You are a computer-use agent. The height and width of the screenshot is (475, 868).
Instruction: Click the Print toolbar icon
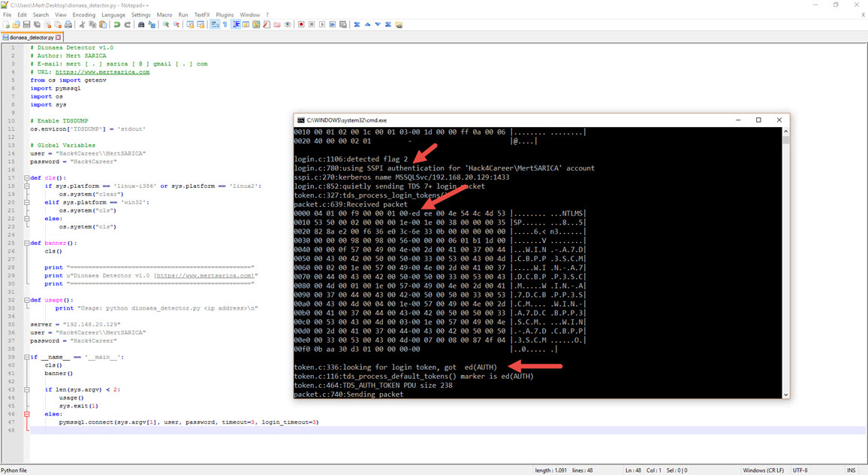(68, 25)
